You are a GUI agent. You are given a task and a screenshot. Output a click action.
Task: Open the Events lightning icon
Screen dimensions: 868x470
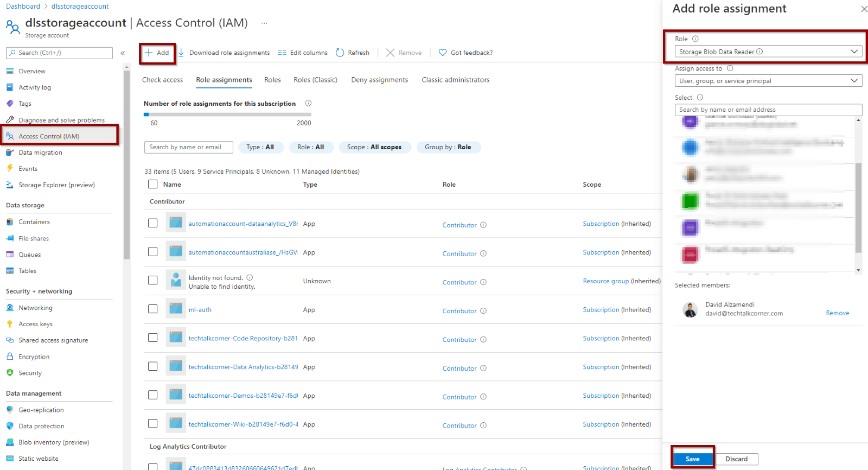point(10,169)
